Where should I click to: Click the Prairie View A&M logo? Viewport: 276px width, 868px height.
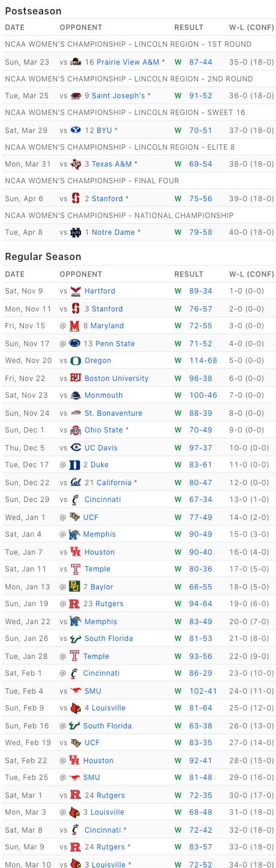[x=75, y=62]
